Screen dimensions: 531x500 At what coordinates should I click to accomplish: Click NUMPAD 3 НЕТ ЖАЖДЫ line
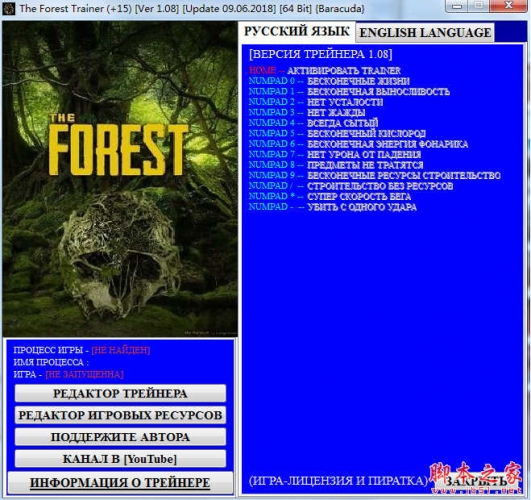pos(307,112)
